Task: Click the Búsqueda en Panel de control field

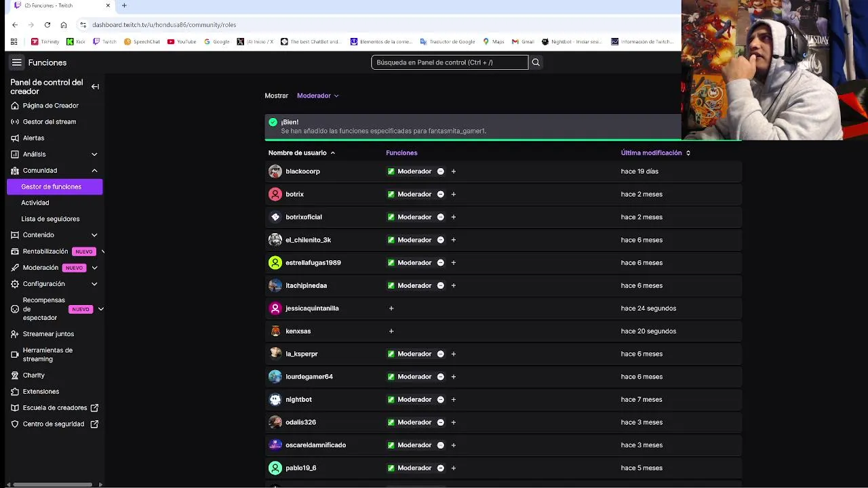Action: pyautogui.click(x=450, y=62)
